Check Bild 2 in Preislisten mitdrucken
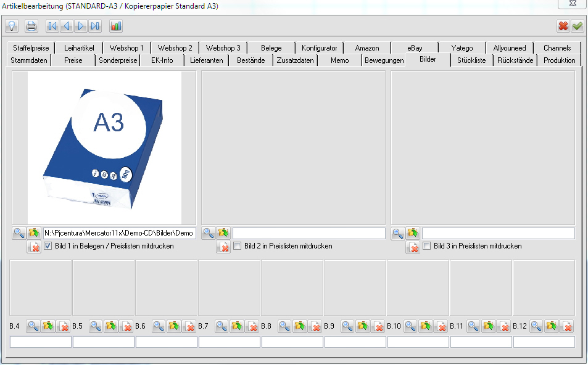Viewport: 588px width, 365px height. click(x=238, y=246)
